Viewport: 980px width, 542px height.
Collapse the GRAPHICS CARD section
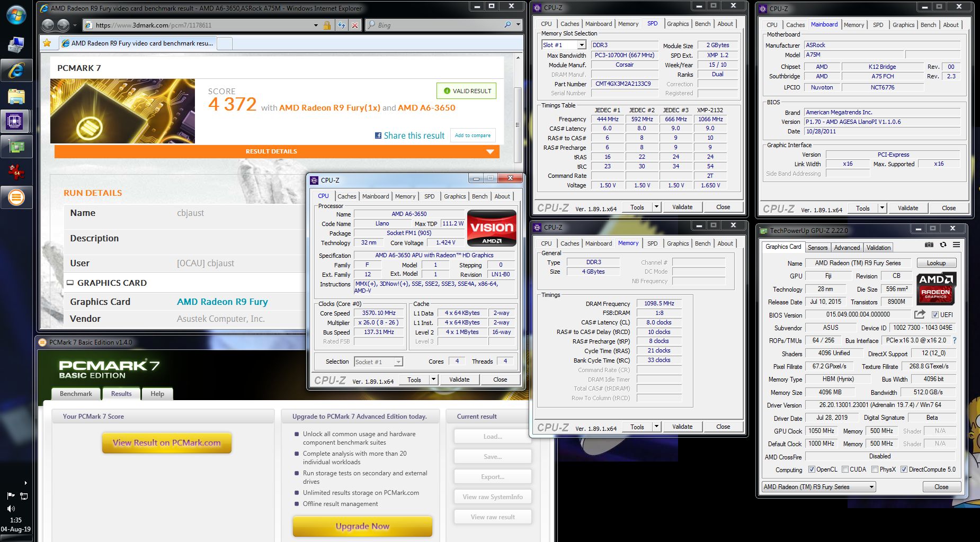(70, 283)
